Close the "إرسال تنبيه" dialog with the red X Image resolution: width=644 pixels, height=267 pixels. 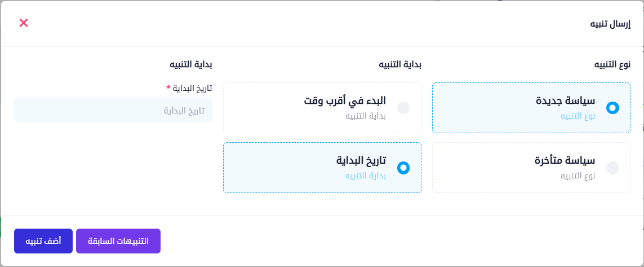[x=24, y=23]
